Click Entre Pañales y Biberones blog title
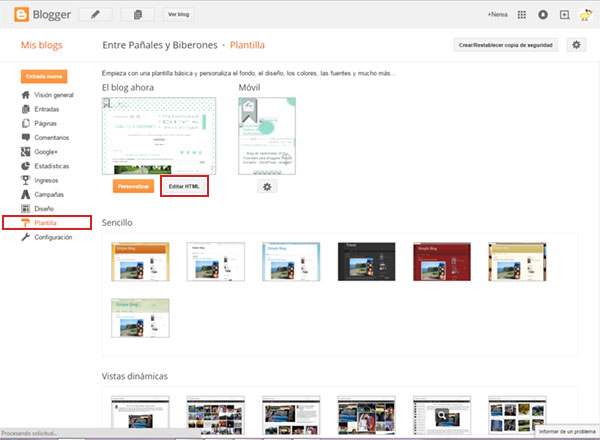 click(160, 45)
